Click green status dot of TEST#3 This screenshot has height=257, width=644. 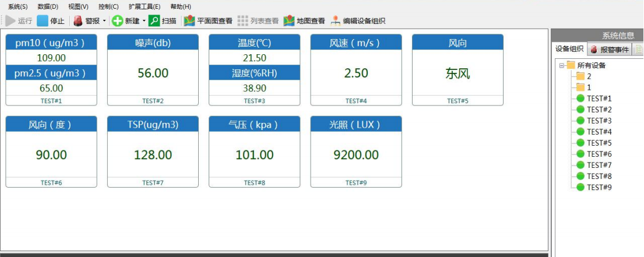[x=580, y=121]
